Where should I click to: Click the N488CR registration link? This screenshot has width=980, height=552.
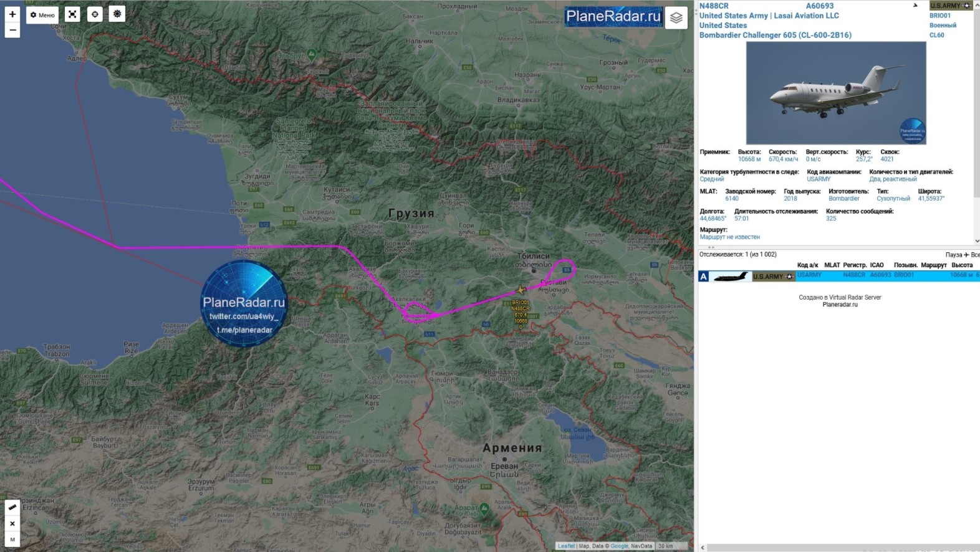click(714, 6)
